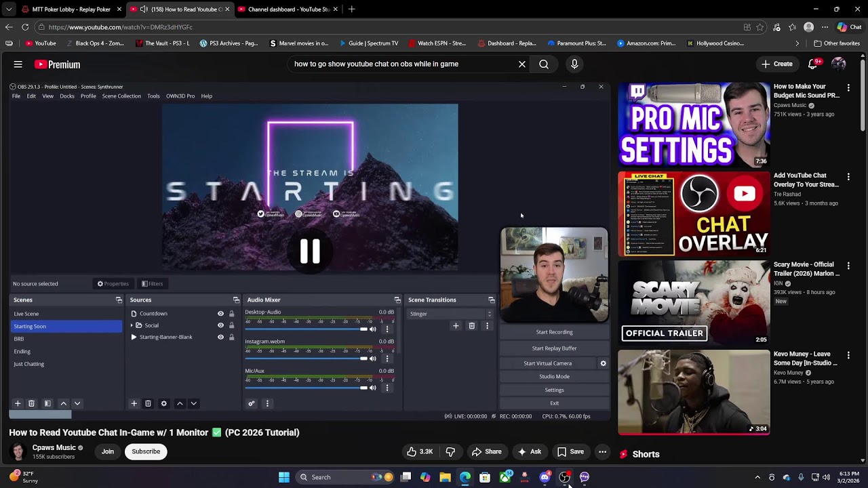
Task: Open YouTube notifications bell
Action: point(813,64)
